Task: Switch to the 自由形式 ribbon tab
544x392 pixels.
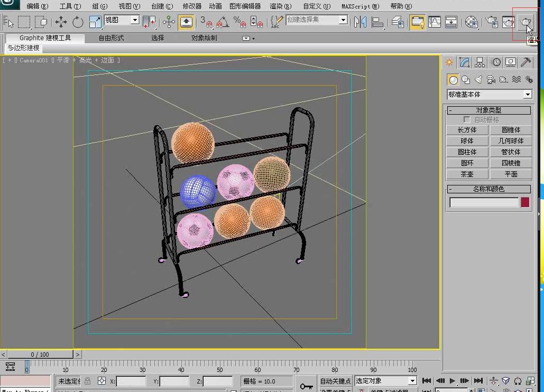Action: coord(110,38)
